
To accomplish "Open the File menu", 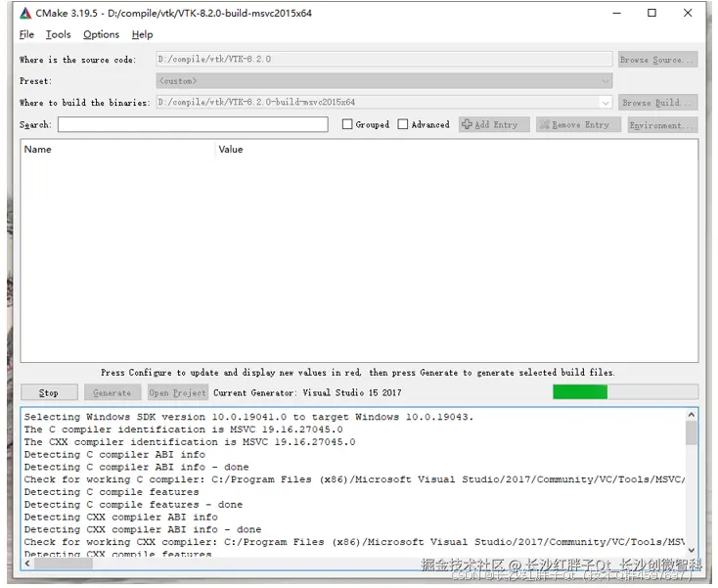I will (x=26, y=34).
